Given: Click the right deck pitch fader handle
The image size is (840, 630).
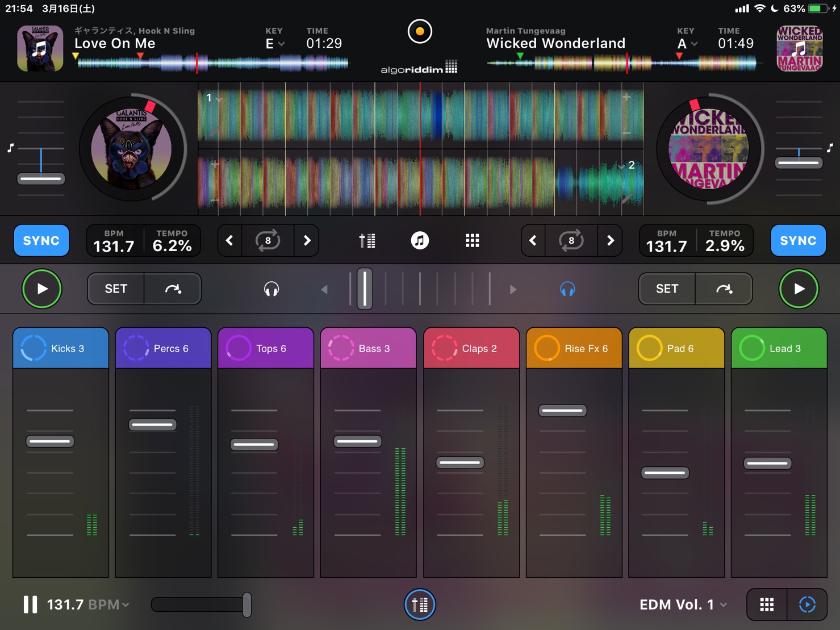Looking at the screenshot, I should [799, 163].
